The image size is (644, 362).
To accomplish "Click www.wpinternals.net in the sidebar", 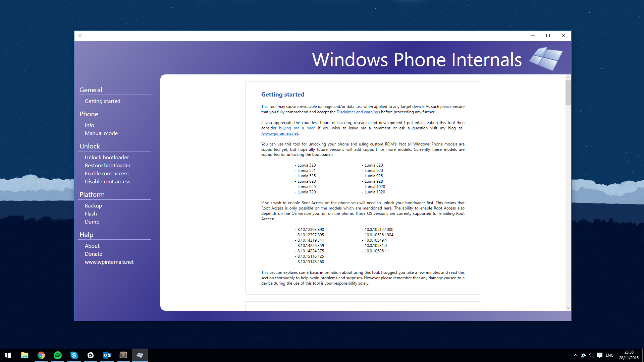I will (x=109, y=262).
